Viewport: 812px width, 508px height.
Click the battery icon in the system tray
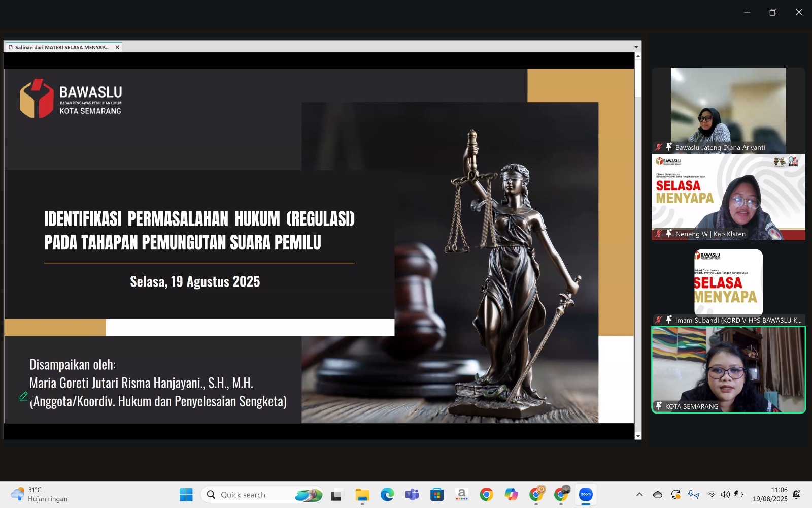point(739,494)
